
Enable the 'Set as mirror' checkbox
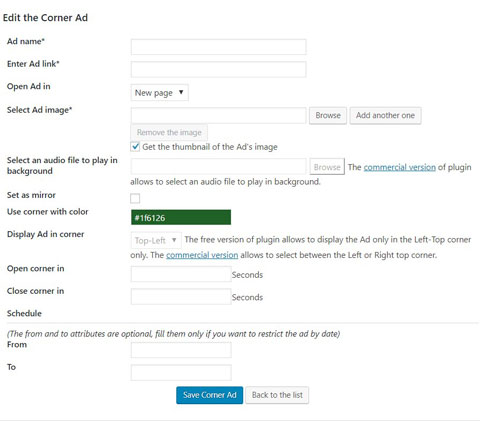coord(135,198)
